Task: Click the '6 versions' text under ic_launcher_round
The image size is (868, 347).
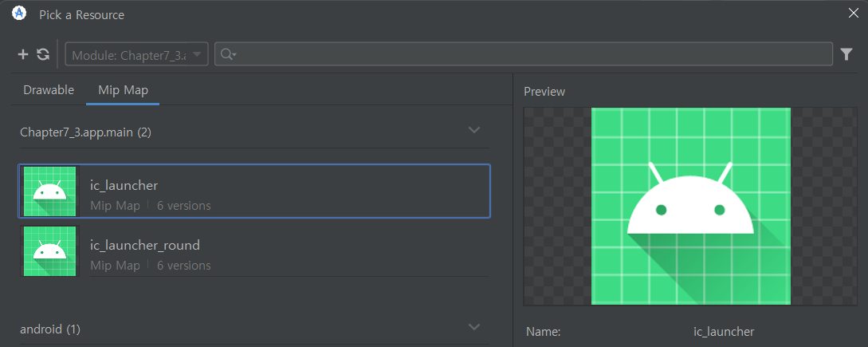Action: pyautogui.click(x=184, y=266)
